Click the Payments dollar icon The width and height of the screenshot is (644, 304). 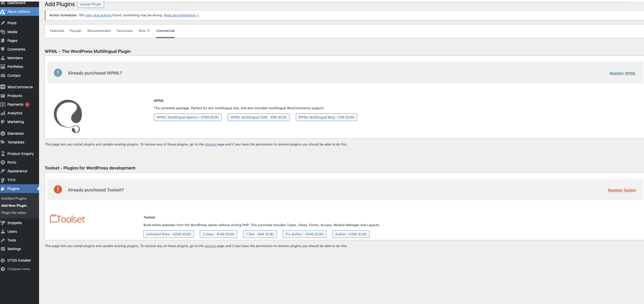[3, 104]
